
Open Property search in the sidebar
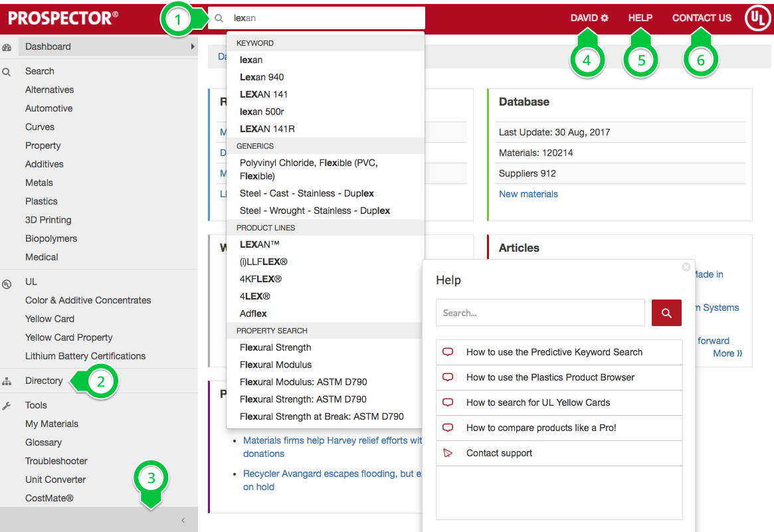[43, 145]
